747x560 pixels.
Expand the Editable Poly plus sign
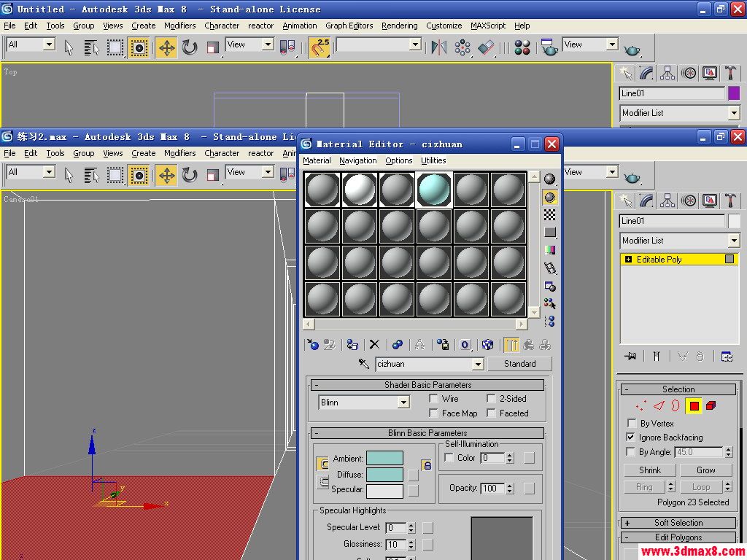point(628,260)
